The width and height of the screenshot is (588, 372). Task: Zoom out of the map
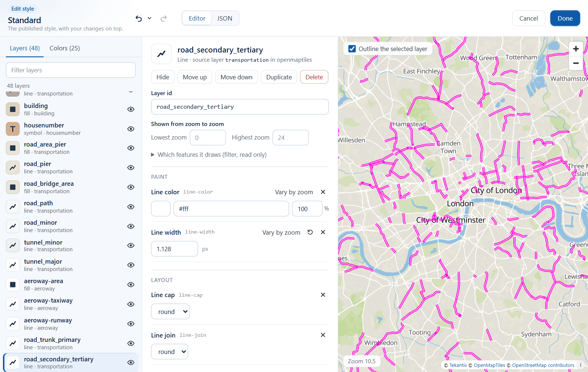pos(576,63)
